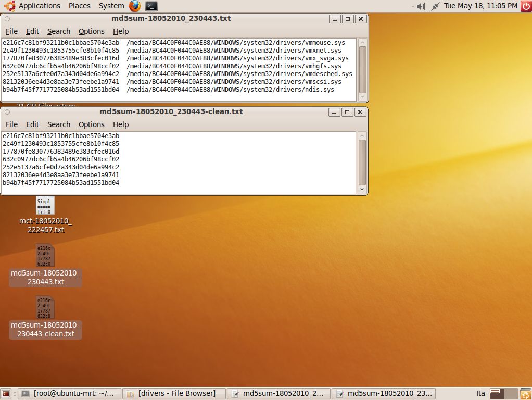Click hash 82132036ee4d3e8a in clean.txt window

click(x=61, y=175)
